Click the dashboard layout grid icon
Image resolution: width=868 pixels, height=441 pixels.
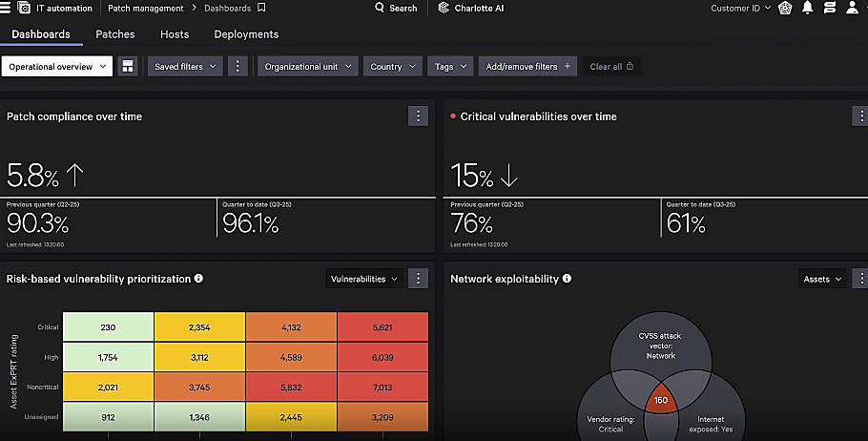coord(128,67)
